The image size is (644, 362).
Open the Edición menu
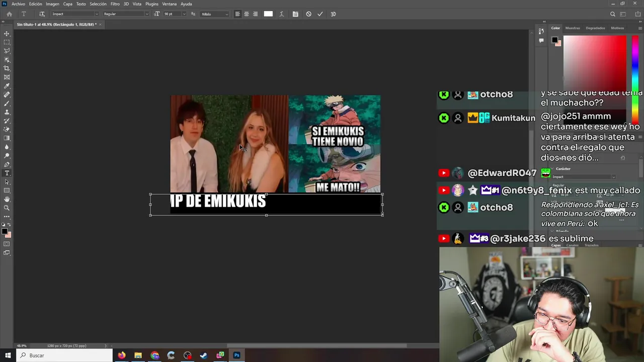[x=35, y=4]
